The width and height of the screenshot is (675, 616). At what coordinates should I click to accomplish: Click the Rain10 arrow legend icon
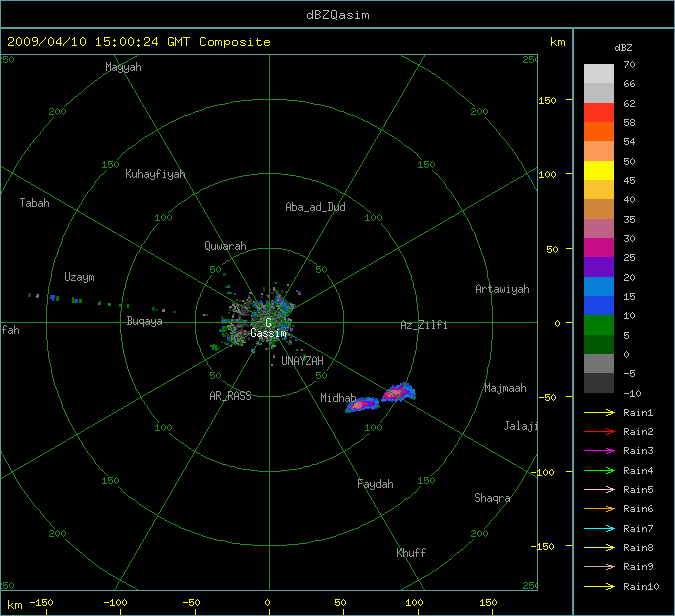click(x=599, y=586)
